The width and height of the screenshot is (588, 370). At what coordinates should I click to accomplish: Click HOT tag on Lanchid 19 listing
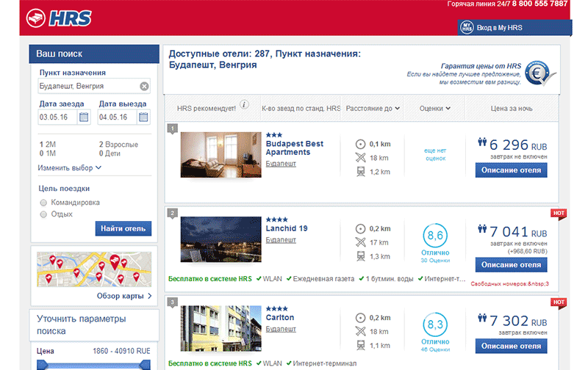[x=559, y=214]
